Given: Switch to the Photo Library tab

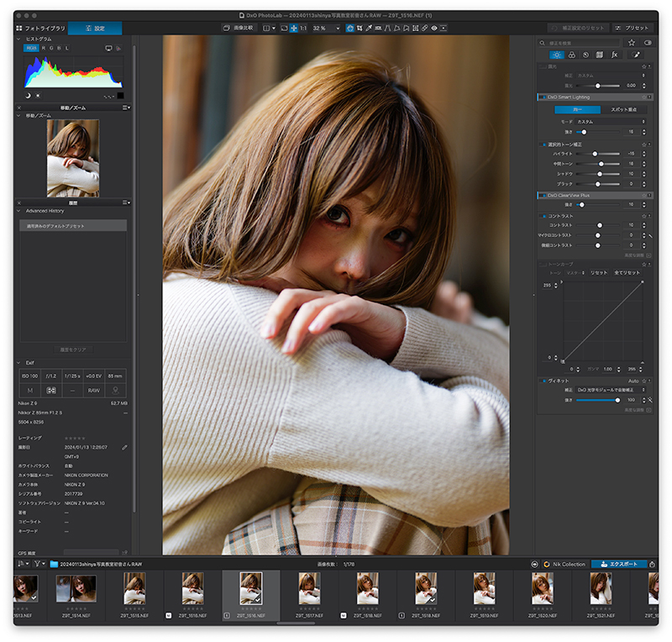Looking at the screenshot, I should click(40, 29).
